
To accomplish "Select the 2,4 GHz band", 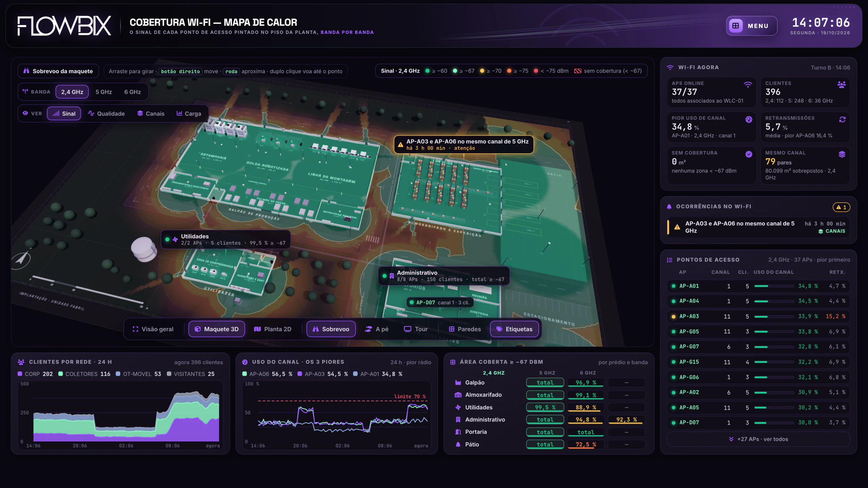I will pyautogui.click(x=72, y=92).
